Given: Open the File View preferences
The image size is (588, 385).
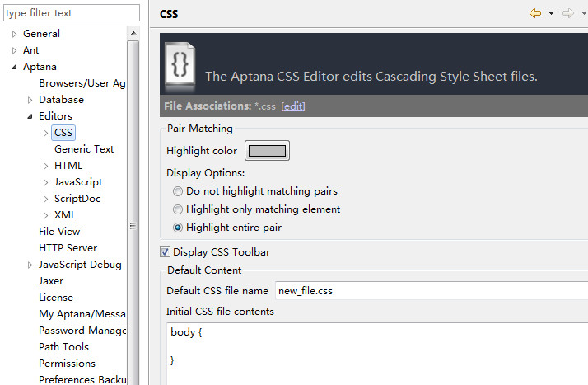Looking at the screenshot, I should coord(59,232).
